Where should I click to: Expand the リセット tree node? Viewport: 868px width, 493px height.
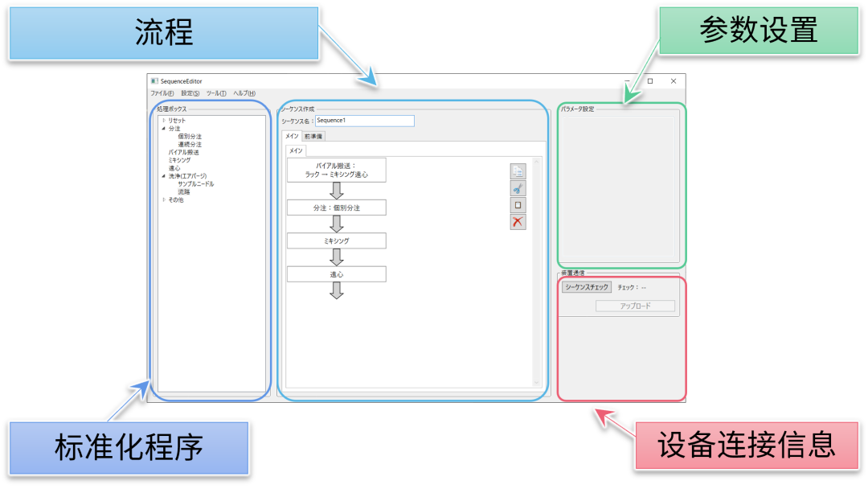pos(164,121)
